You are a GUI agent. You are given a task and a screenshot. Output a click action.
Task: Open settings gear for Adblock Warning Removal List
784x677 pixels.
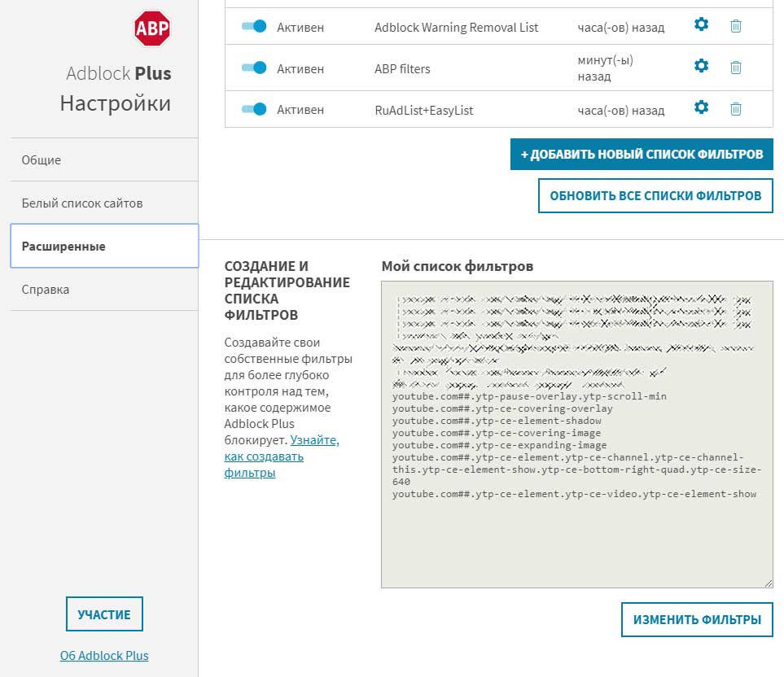pos(702,24)
